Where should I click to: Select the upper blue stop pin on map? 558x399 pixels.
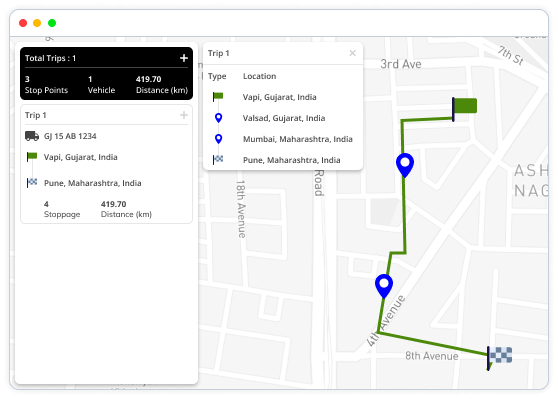coord(405,165)
